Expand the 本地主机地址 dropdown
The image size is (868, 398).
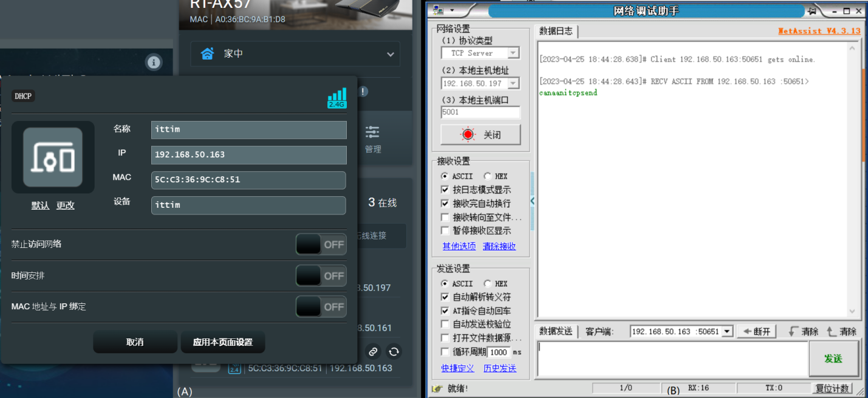[513, 83]
